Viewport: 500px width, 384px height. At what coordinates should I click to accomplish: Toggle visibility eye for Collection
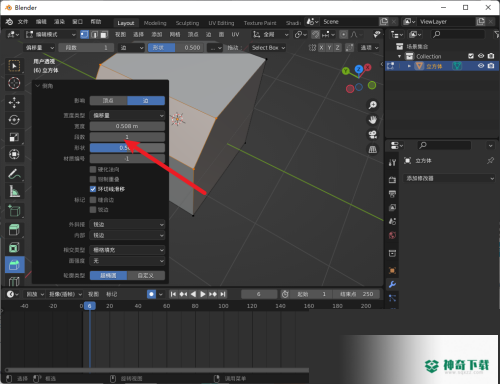click(x=481, y=56)
